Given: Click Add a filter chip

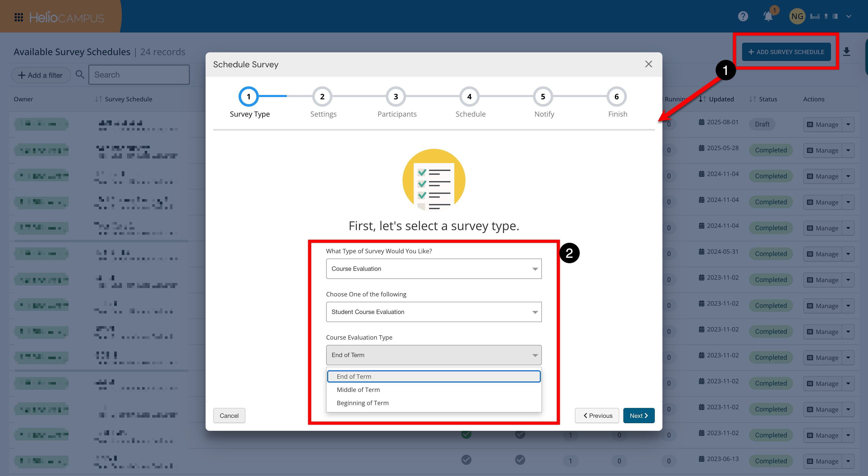Looking at the screenshot, I should (x=41, y=75).
